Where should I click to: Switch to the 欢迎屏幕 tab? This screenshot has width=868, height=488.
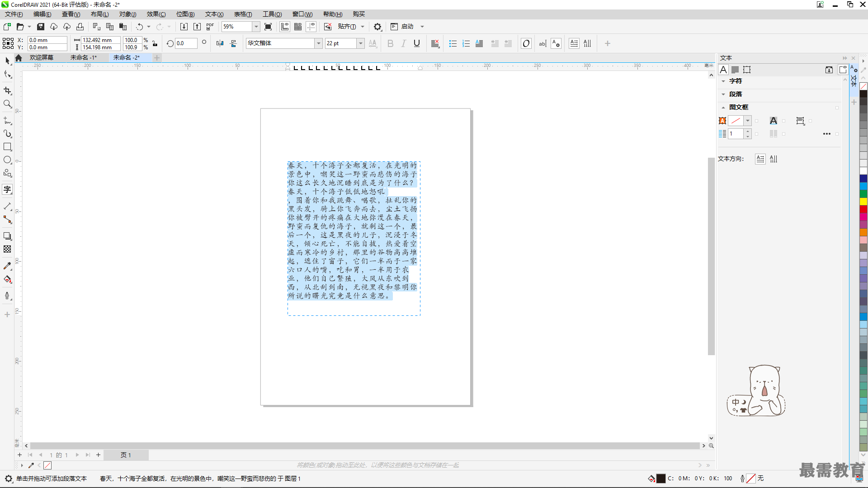[41, 57]
